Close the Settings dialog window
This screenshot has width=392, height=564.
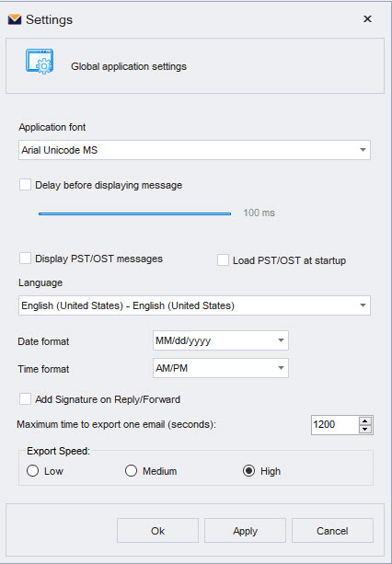click(367, 18)
